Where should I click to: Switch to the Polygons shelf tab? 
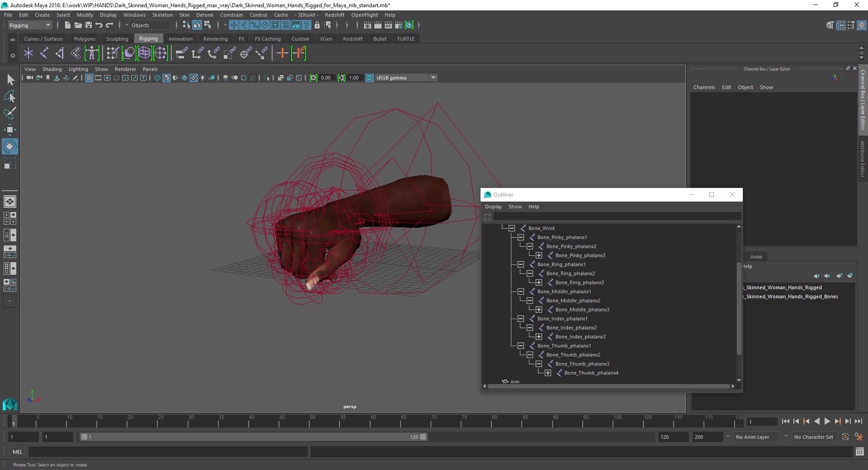pos(85,39)
